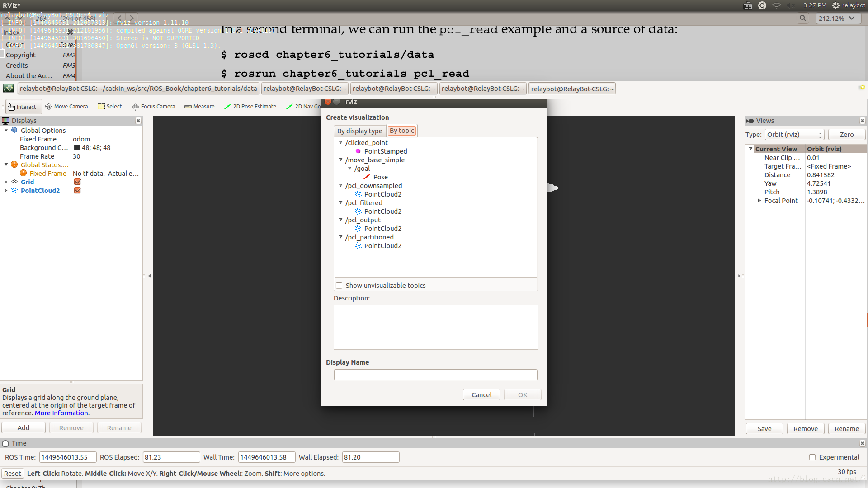Close the Time panel
This screenshot has width=868, height=488.
(x=863, y=443)
